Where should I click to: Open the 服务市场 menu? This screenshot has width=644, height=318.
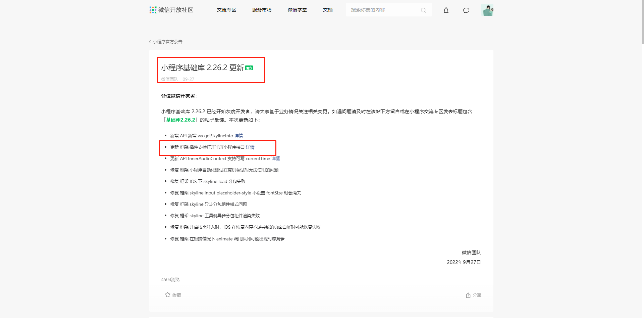262,10
